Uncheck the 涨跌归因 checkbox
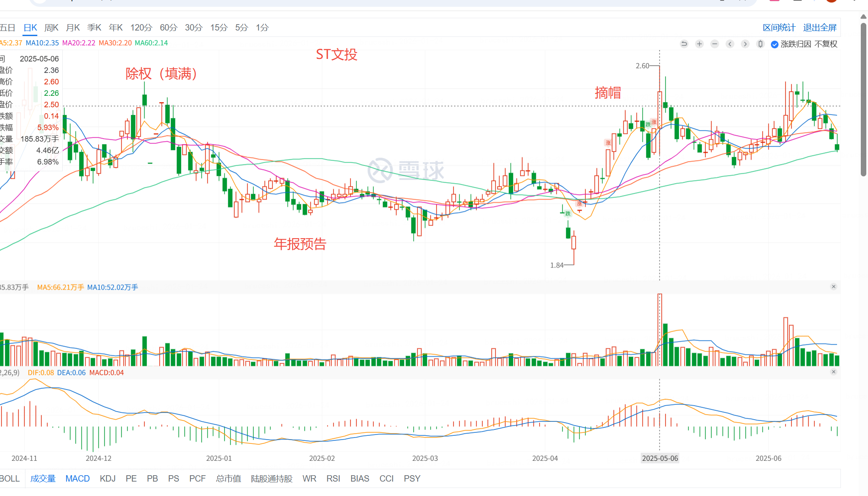Viewport: 868px width, 496px height. 774,45
